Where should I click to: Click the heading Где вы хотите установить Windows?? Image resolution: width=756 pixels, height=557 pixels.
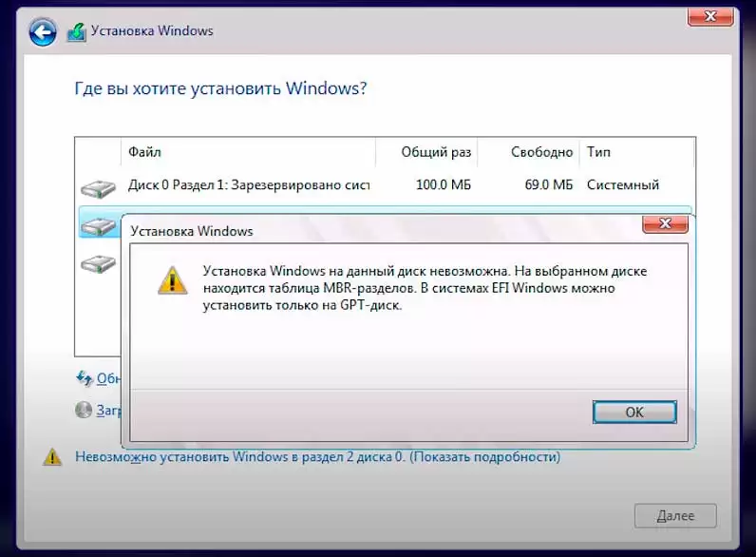pyautogui.click(x=220, y=88)
